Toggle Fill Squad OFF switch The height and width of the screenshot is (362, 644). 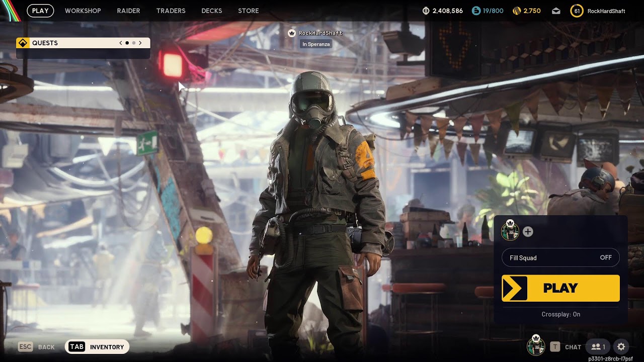pos(560,257)
